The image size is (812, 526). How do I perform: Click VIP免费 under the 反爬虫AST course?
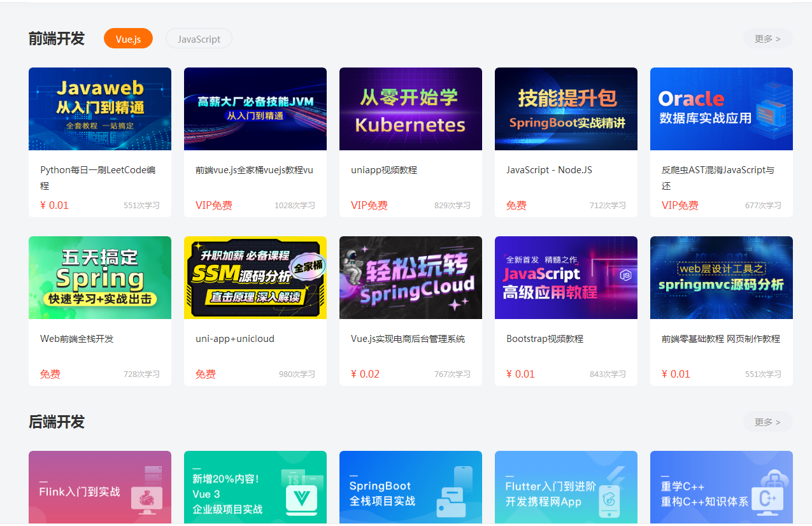(680, 205)
